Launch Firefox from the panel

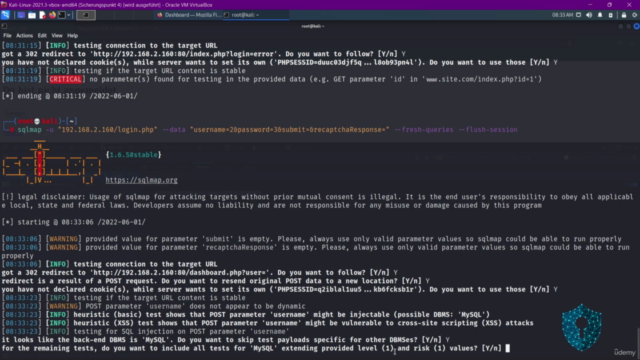(x=52, y=15)
